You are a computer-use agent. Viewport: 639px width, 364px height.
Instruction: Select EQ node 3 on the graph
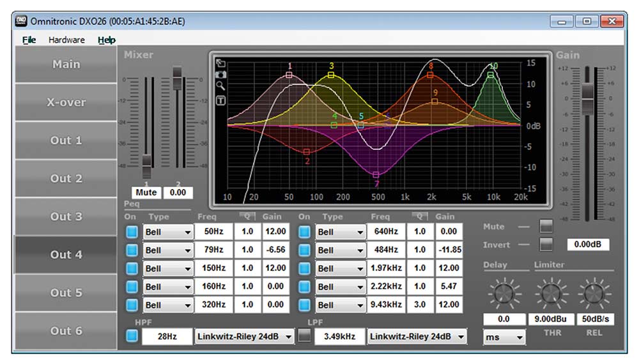[x=331, y=75]
